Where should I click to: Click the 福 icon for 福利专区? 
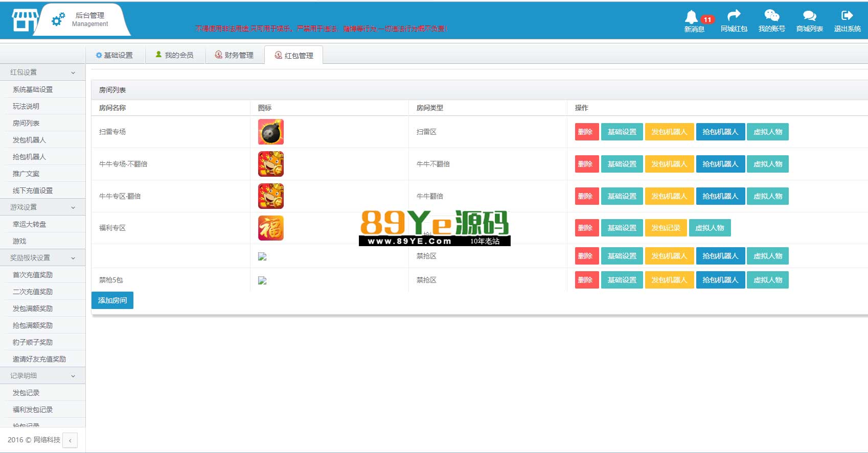270,228
